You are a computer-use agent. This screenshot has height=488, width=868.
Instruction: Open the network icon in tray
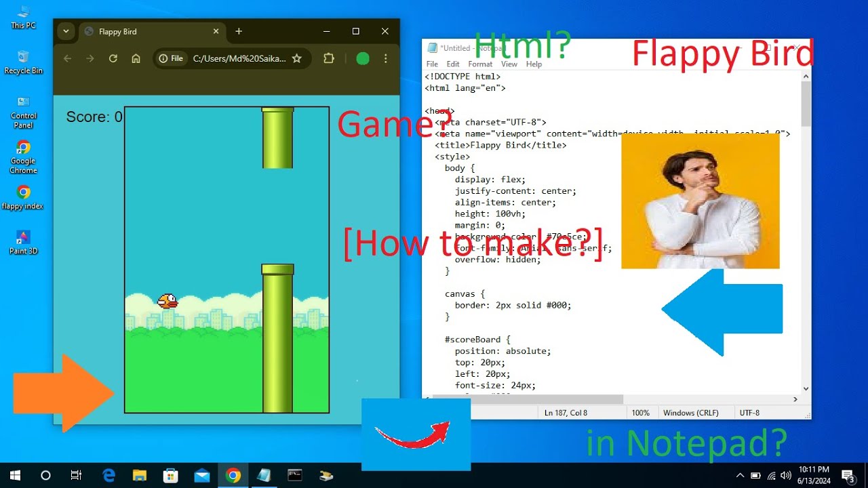click(x=771, y=475)
